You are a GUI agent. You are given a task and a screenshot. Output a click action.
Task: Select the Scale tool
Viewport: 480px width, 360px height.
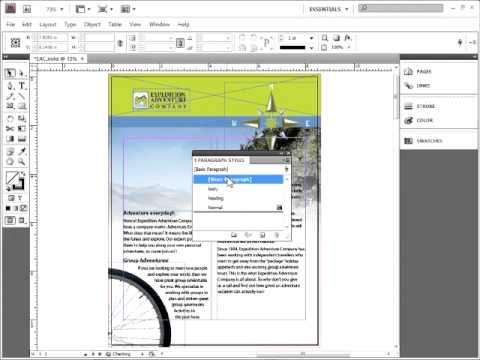click(22, 119)
